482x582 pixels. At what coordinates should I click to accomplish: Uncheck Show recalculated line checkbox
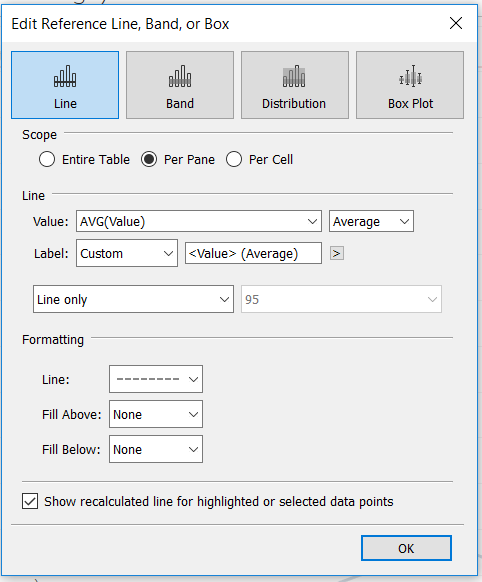(30, 501)
